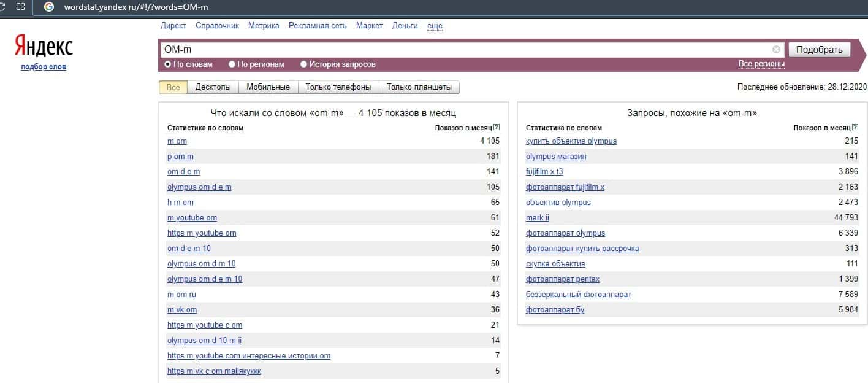Click the search input containing 'OM-m'
868x383 pixels.
(x=466, y=50)
